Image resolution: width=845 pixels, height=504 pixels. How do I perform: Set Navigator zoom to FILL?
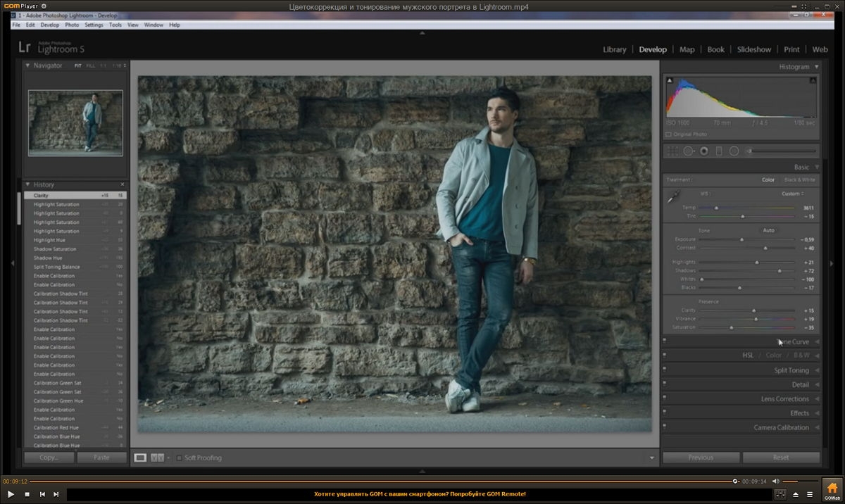click(91, 65)
